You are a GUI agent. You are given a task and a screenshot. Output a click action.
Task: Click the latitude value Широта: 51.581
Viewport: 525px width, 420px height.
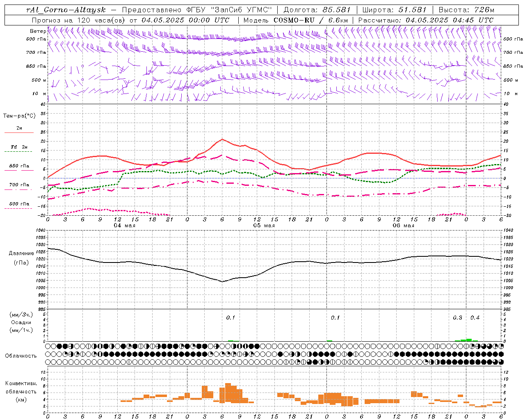coord(395,10)
